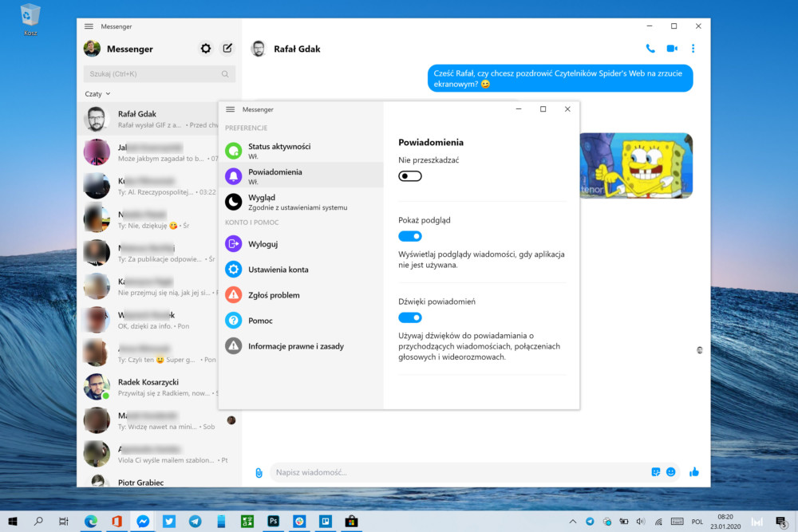Disable Dźwięki powiadomień switch
The image size is (798, 532).
click(x=409, y=317)
